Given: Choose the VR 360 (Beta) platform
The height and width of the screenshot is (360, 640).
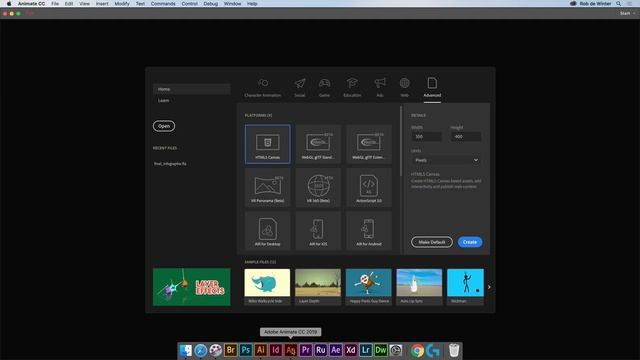Looking at the screenshot, I should [318, 187].
